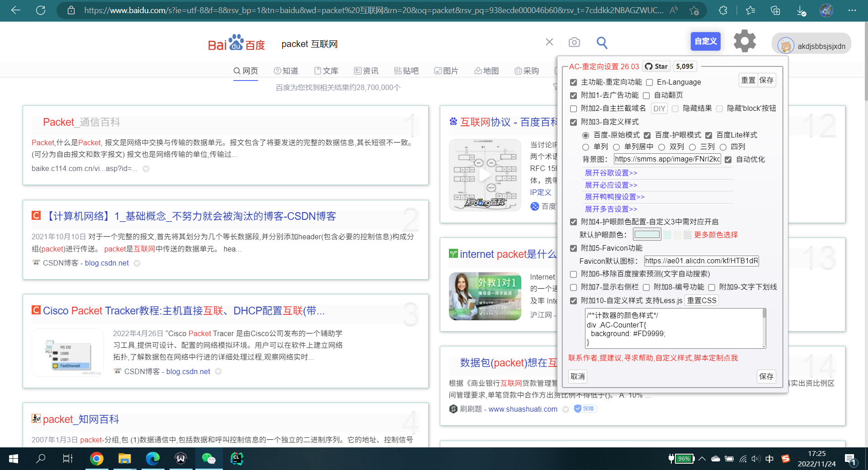Switch to 图片 tab
868x470 pixels.
pyautogui.click(x=446, y=71)
